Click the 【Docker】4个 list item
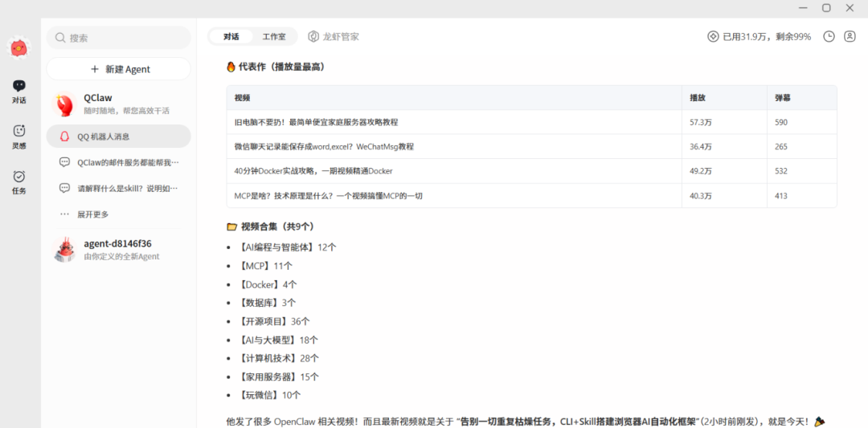The height and width of the screenshot is (428, 868). pos(268,284)
